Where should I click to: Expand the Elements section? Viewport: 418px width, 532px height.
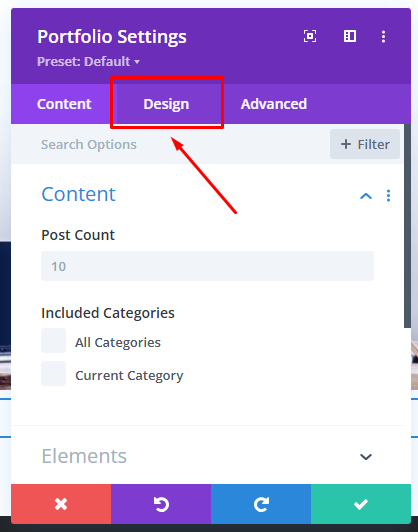click(366, 457)
